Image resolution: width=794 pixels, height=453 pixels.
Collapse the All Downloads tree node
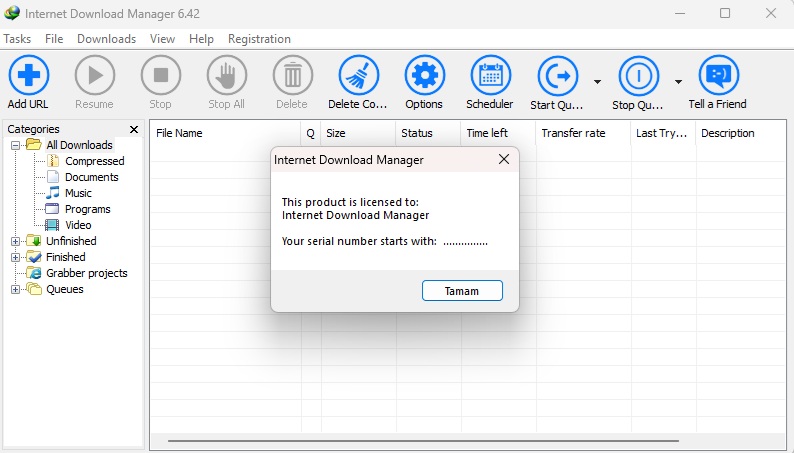(x=16, y=145)
